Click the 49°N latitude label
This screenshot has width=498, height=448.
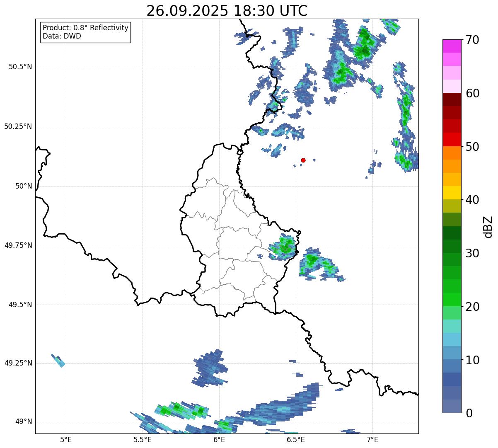point(24,421)
